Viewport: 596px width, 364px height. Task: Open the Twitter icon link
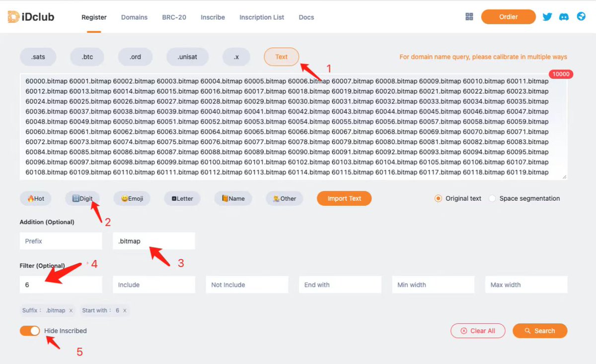[x=547, y=17]
